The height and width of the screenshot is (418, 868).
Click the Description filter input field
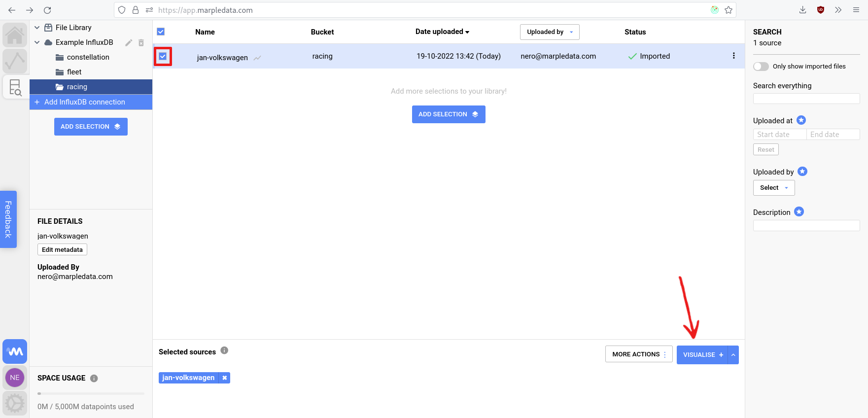(x=806, y=225)
